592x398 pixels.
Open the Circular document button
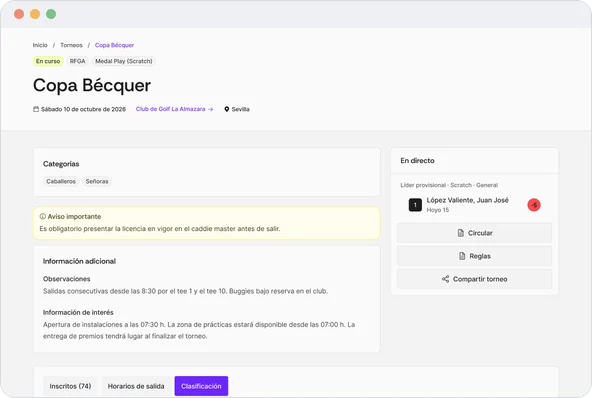click(475, 233)
